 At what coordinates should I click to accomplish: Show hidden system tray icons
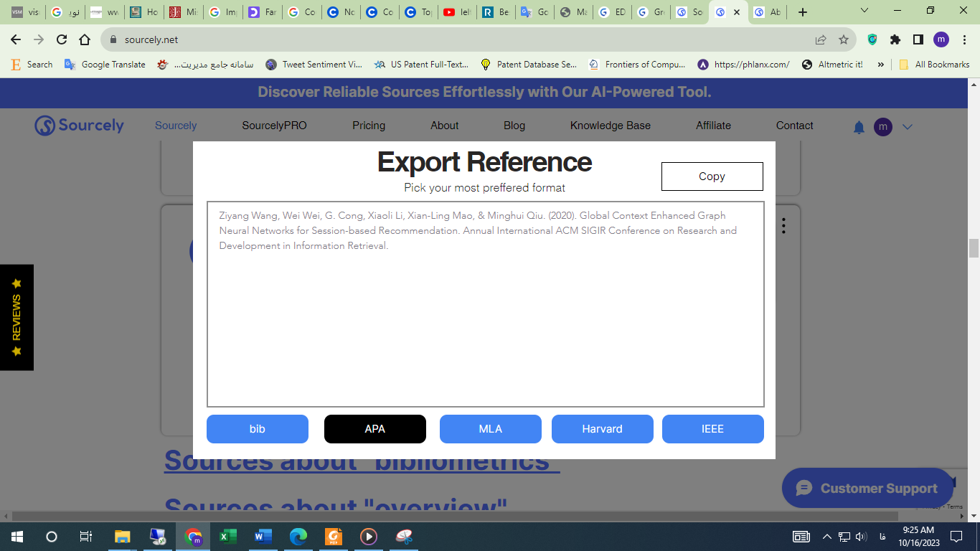[826, 537]
